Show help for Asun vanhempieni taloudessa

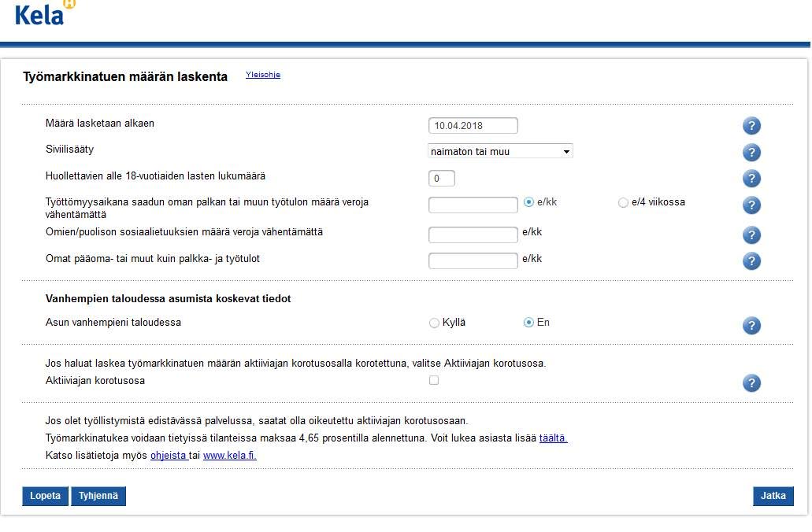[751, 326]
